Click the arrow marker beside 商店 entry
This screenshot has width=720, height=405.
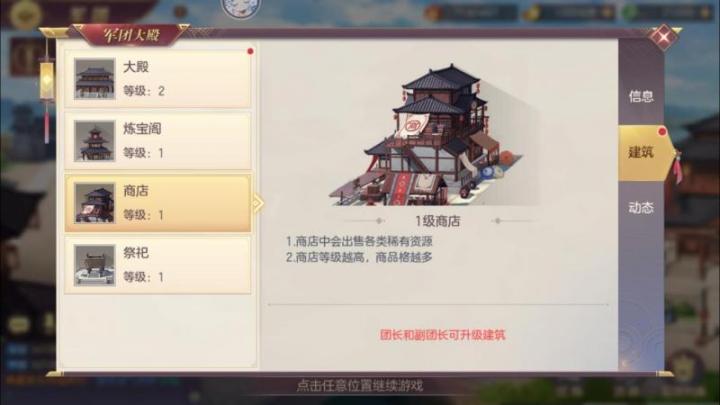click(x=258, y=203)
